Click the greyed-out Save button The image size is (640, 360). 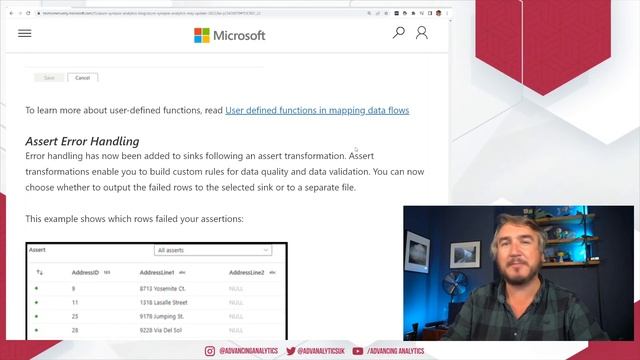click(49, 78)
